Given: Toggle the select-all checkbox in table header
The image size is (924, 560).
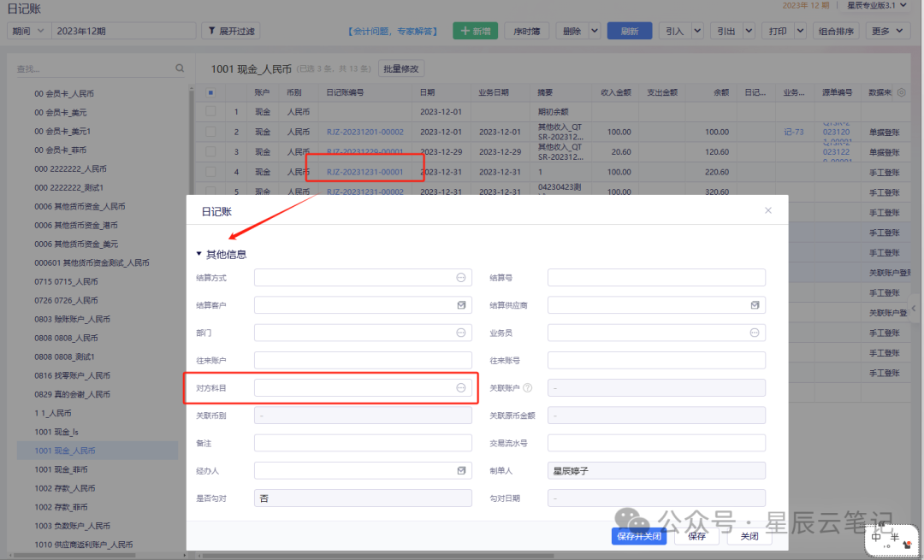Looking at the screenshot, I should [210, 92].
